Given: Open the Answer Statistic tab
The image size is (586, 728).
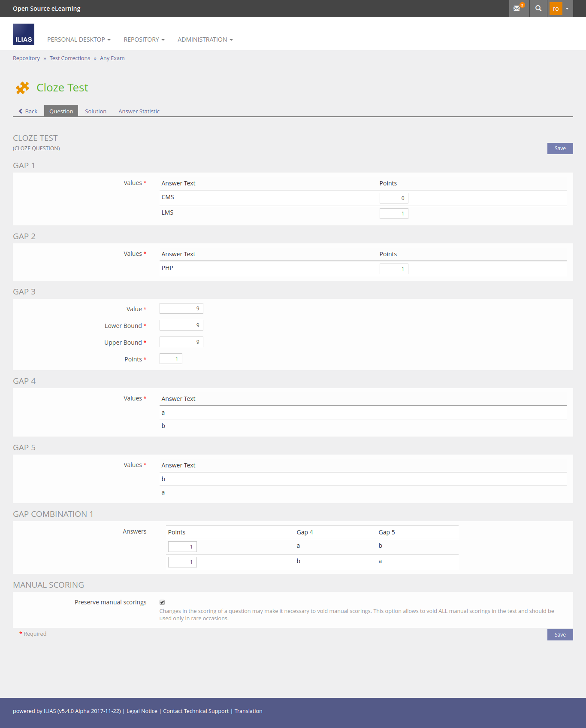Looking at the screenshot, I should coord(139,111).
